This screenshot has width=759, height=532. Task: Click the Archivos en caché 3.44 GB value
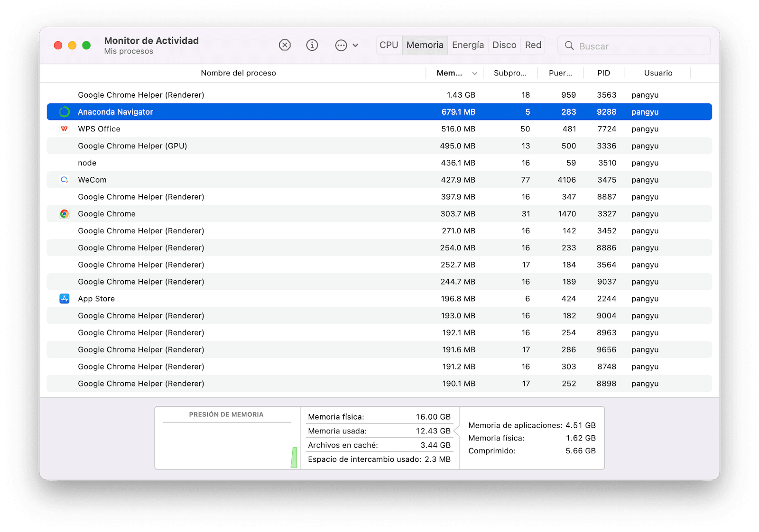coord(435,445)
